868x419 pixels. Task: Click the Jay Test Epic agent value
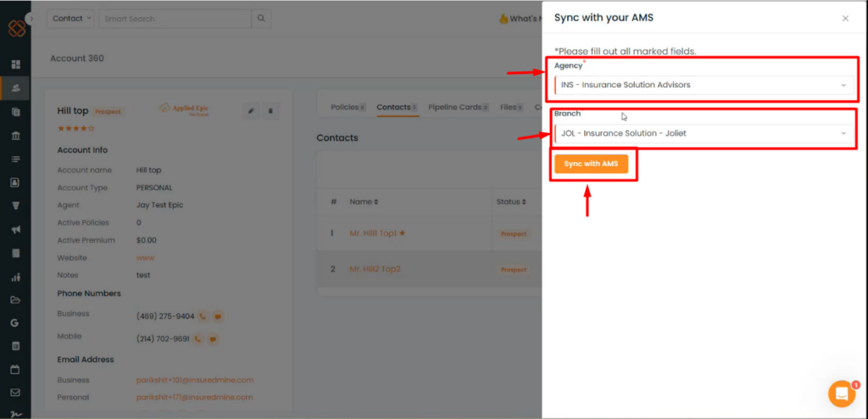[159, 205]
